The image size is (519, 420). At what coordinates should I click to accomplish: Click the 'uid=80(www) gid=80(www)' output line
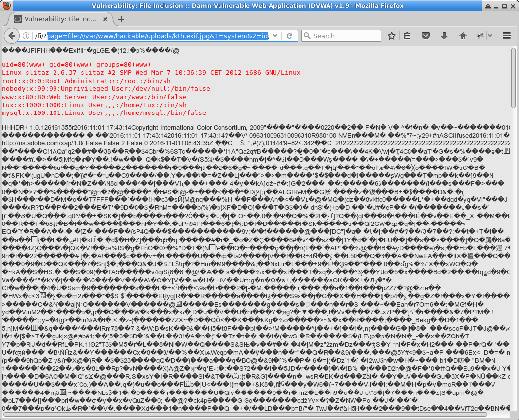76,64
